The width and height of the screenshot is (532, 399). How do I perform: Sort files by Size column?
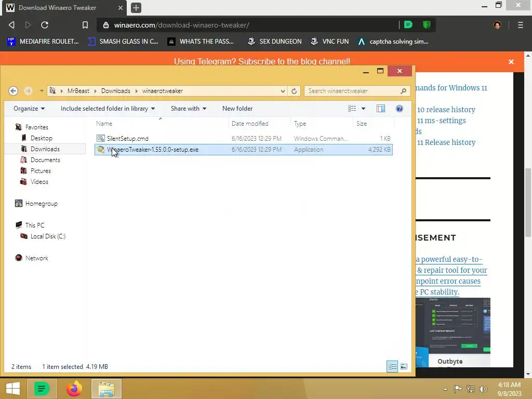pos(374,124)
